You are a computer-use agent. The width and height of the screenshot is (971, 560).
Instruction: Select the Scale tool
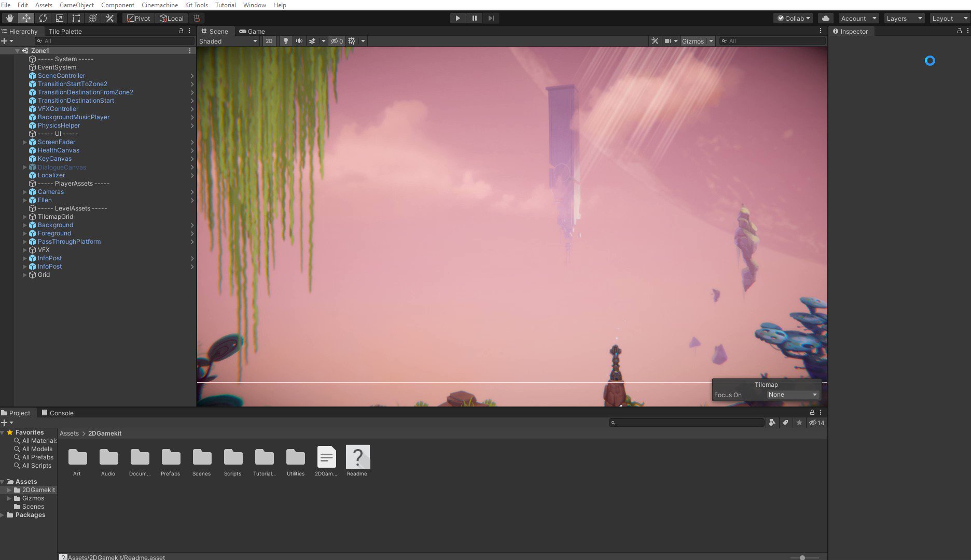60,18
